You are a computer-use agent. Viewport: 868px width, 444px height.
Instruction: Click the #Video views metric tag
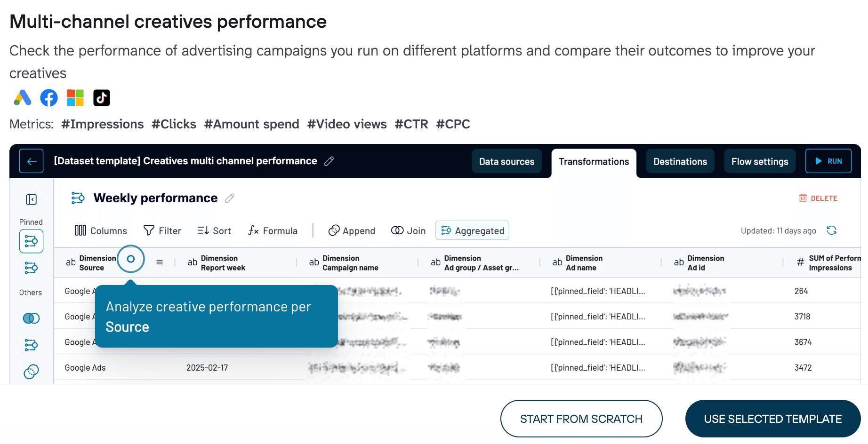click(347, 124)
